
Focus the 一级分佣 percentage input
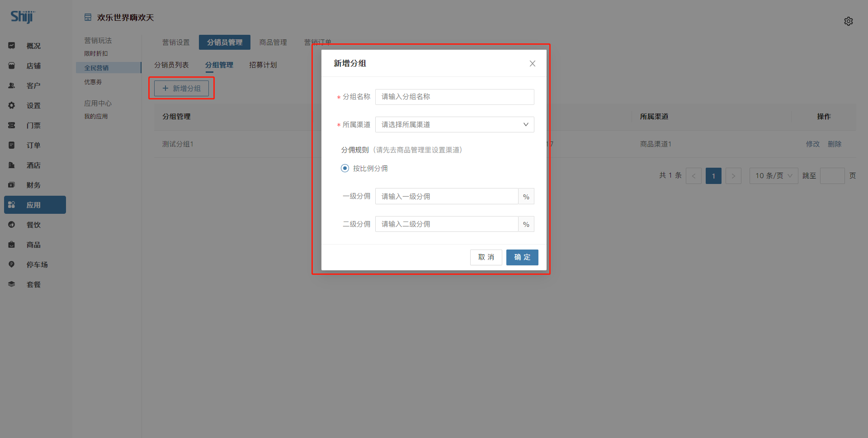(447, 197)
